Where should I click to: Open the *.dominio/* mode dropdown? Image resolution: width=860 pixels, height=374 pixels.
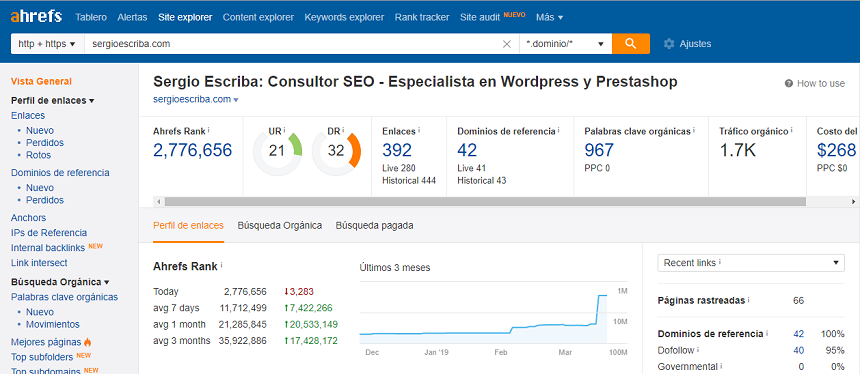coord(565,44)
